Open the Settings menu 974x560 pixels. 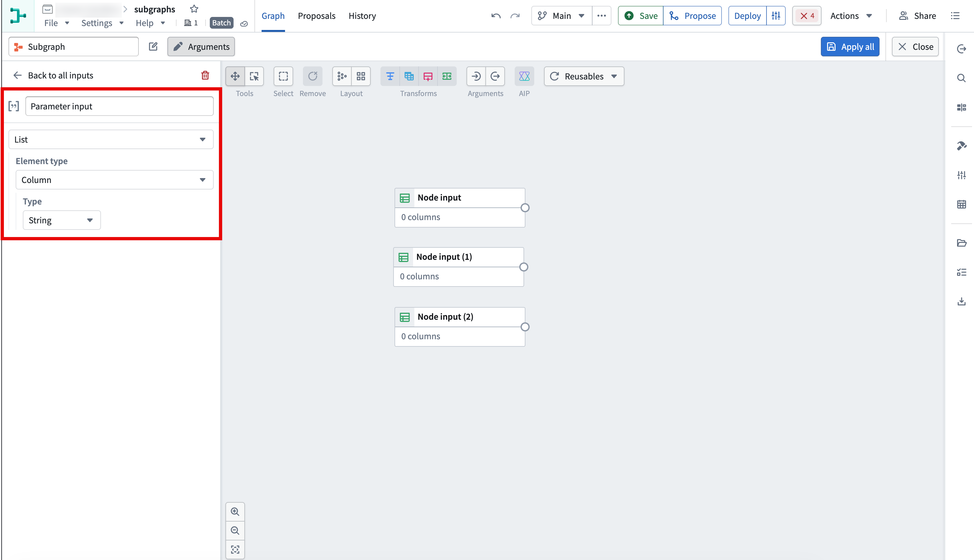102,23
